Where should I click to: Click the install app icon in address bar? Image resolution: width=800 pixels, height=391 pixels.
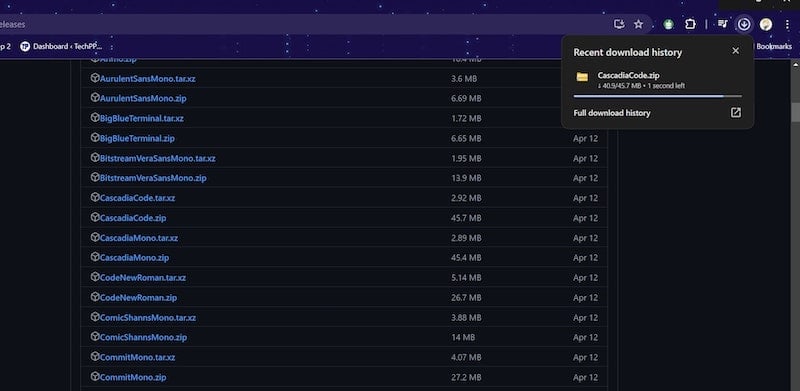[x=619, y=24]
